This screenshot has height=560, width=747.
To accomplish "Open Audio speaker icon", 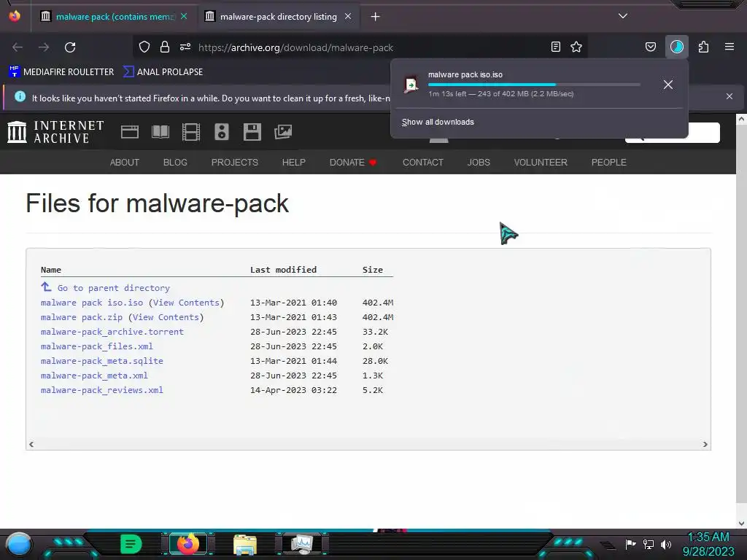I will click(x=222, y=132).
